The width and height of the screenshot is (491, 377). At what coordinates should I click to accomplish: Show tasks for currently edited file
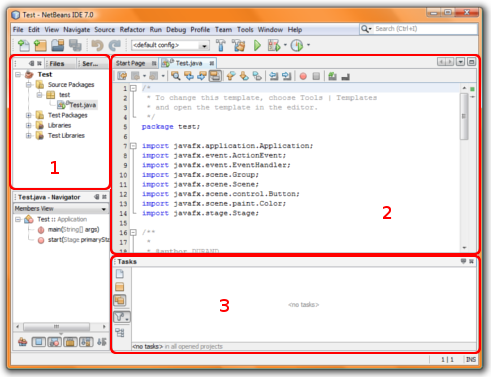[120, 274]
